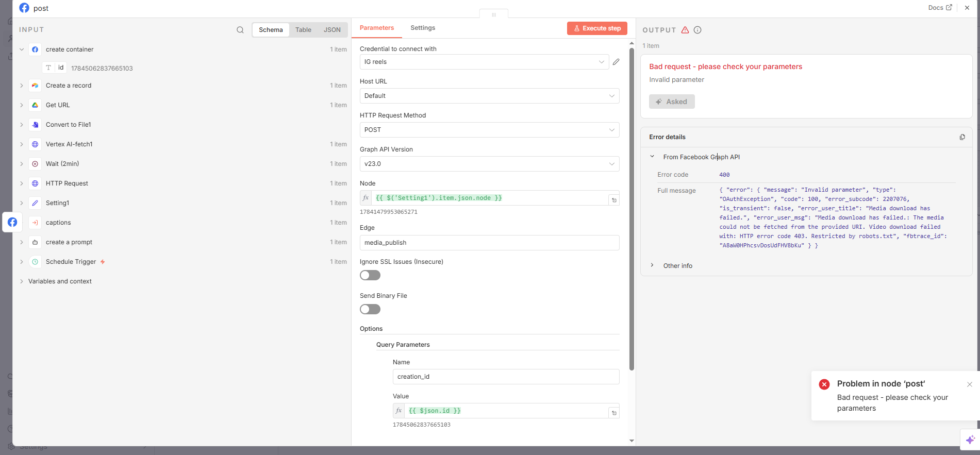
Task: Close the post node panel
Action: click(x=967, y=8)
